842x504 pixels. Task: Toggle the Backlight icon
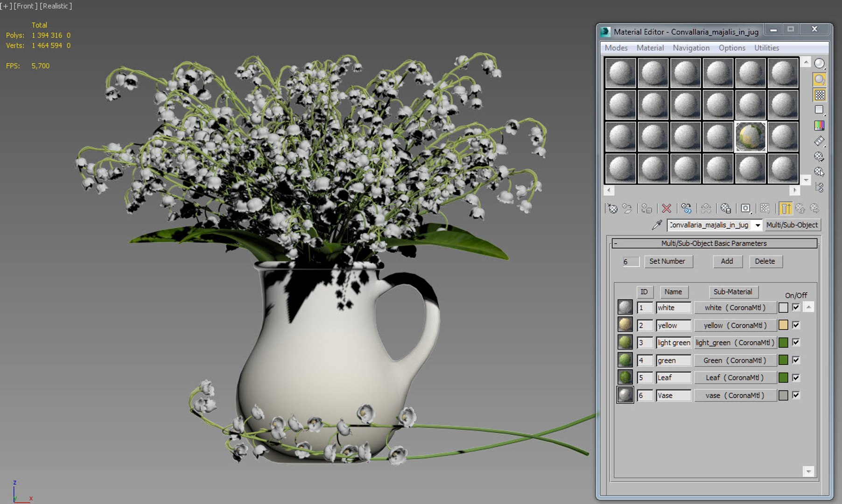point(820,79)
